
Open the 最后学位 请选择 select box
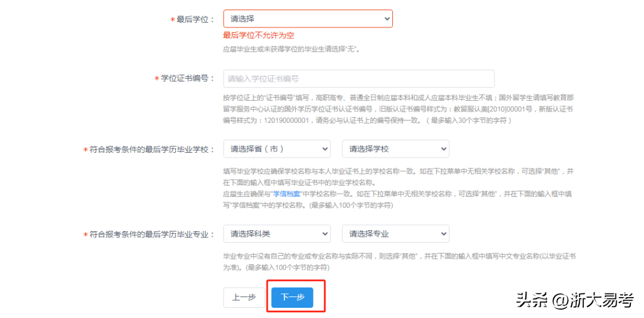click(307, 19)
